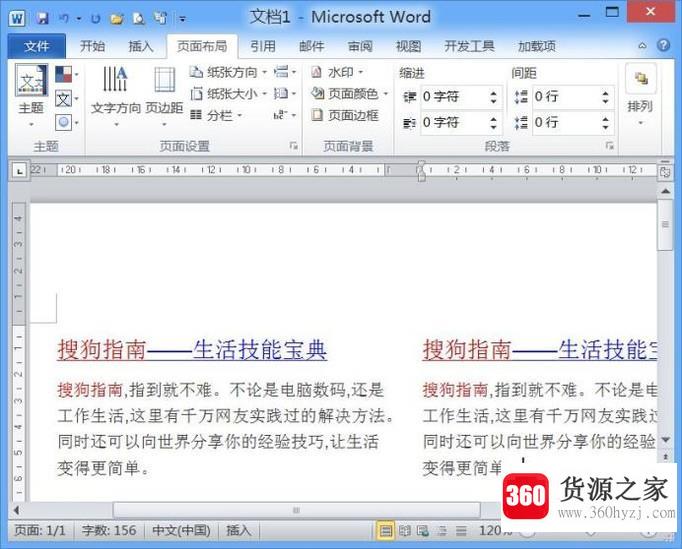Click the Save icon in quick access toolbar
The width and height of the screenshot is (682, 549).
coord(42,18)
